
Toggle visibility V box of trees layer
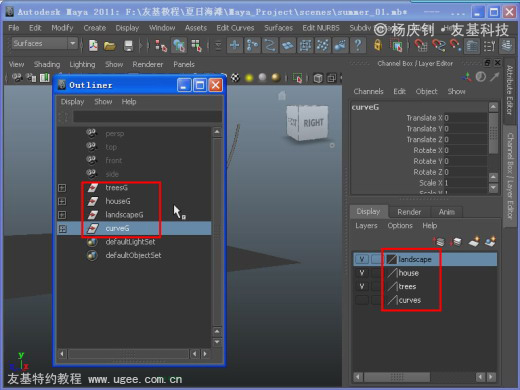pos(362,287)
